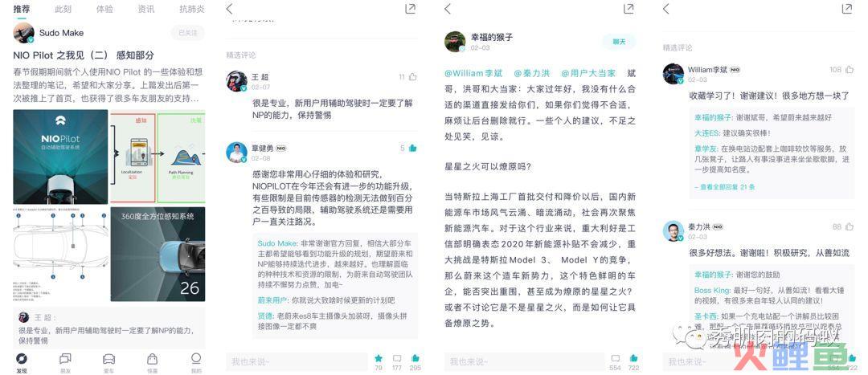The height and width of the screenshot is (375, 868).
Task: Like William李斌's comment with 108 likes
Action: [x=850, y=69]
